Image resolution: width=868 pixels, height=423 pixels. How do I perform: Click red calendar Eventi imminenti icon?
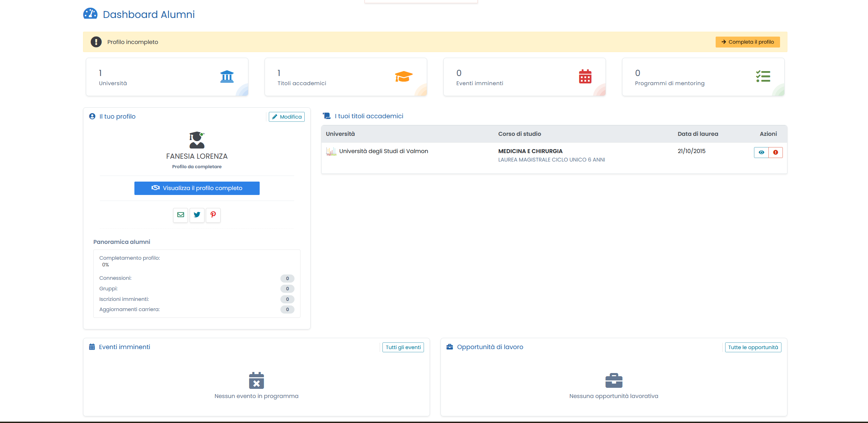[585, 76]
